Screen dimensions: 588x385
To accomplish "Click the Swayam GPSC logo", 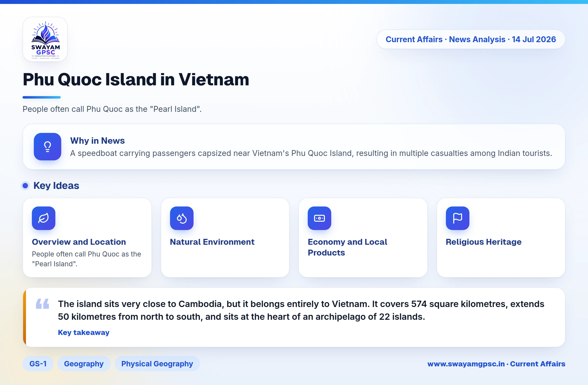I will [45, 39].
